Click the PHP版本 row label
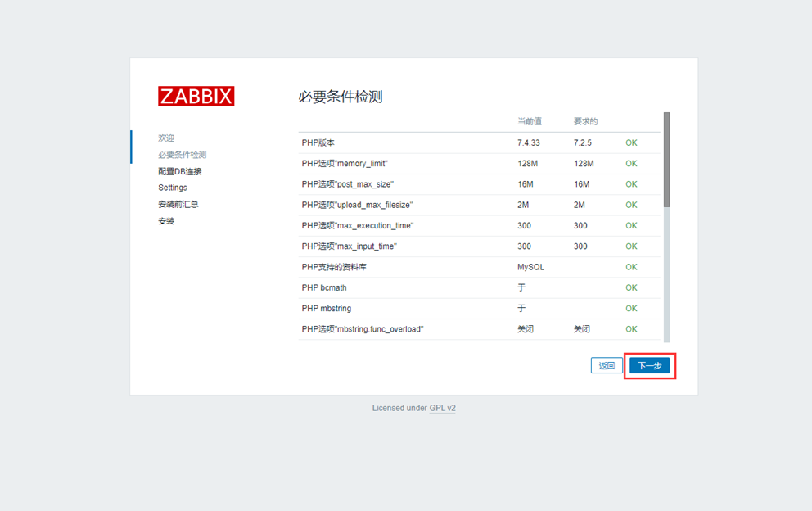The image size is (812, 511). tap(318, 143)
